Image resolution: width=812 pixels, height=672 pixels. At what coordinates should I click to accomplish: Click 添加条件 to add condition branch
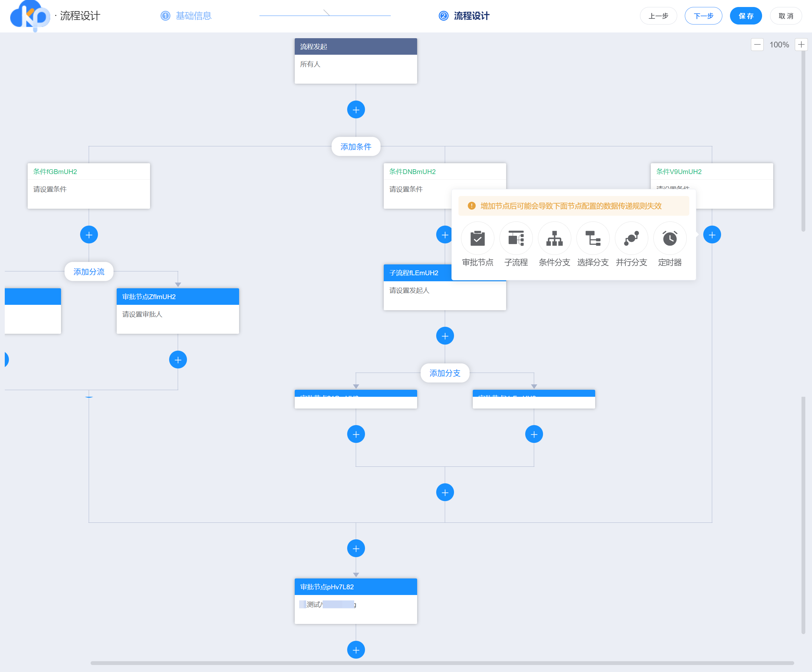tap(356, 146)
